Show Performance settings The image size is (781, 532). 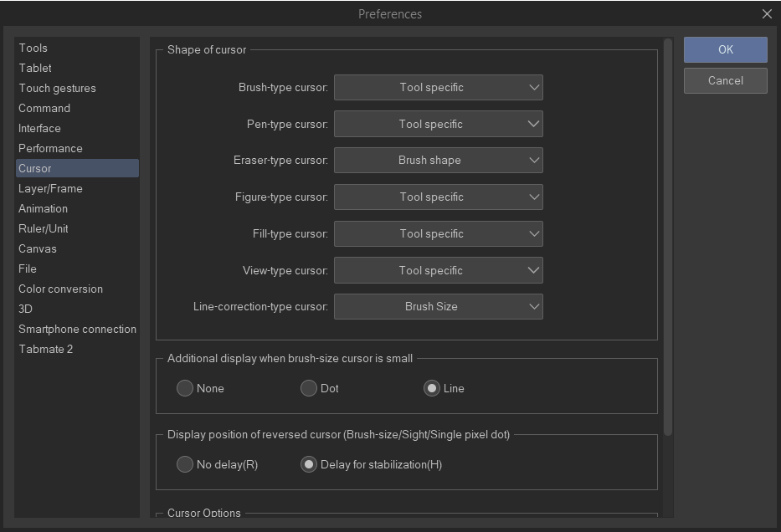(x=77, y=148)
